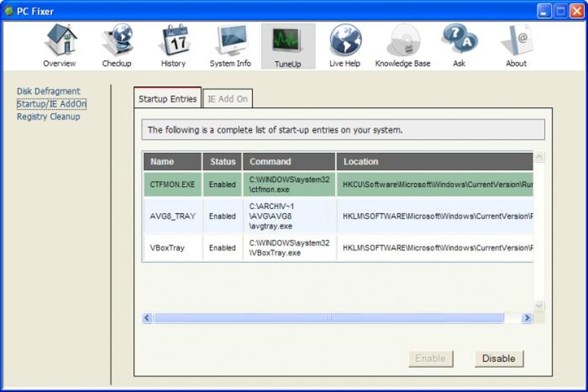Open Registry Cleanup in the sidebar
The height and width of the screenshot is (392, 588).
pyautogui.click(x=48, y=116)
